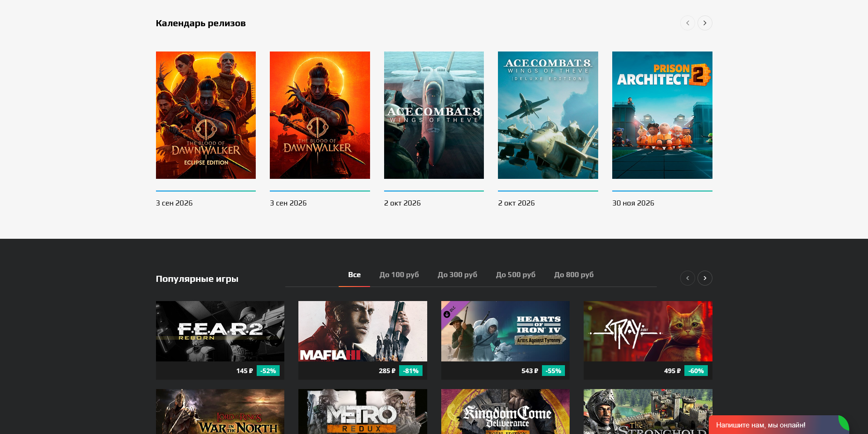Click the "145 ₽" price of F.E.A.R. 2
The height and width of the screenshot is (434, 868).
click(x=245, y=371)
